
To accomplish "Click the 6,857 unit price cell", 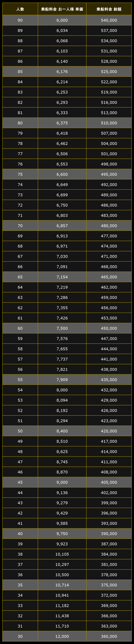I will coord(62,226).
